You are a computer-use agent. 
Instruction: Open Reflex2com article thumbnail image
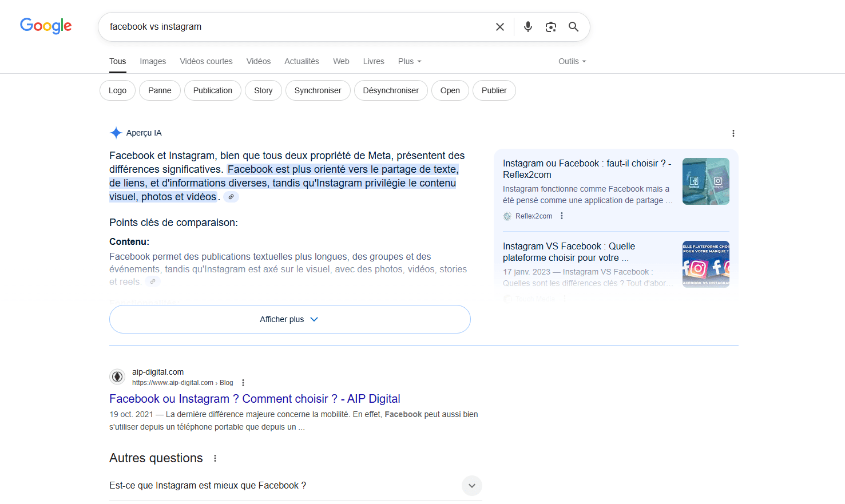tap(706, 181)
